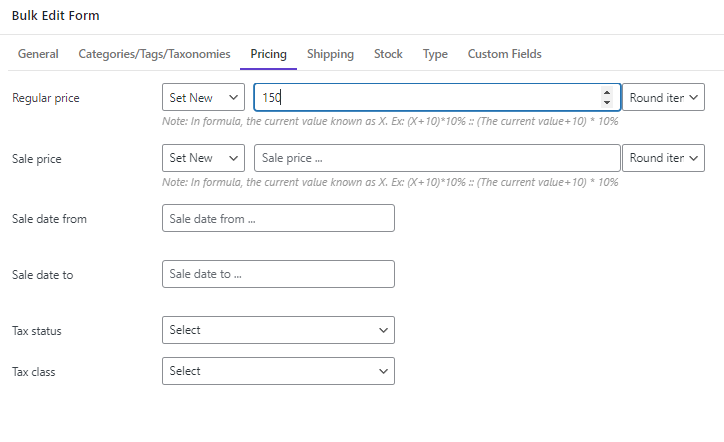Expand Sale price Round item dropdown
Viewport: 724px width, 442px height.
tap(663, 158)
